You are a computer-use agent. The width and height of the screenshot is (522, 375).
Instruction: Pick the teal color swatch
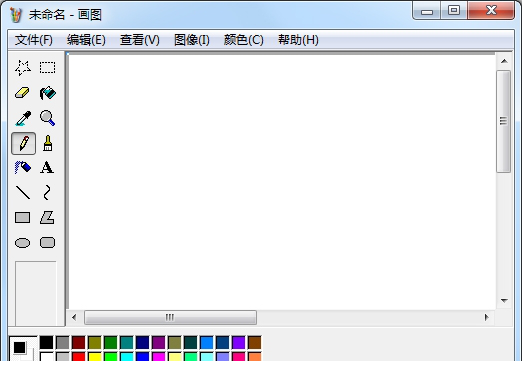tap(126, 342)
